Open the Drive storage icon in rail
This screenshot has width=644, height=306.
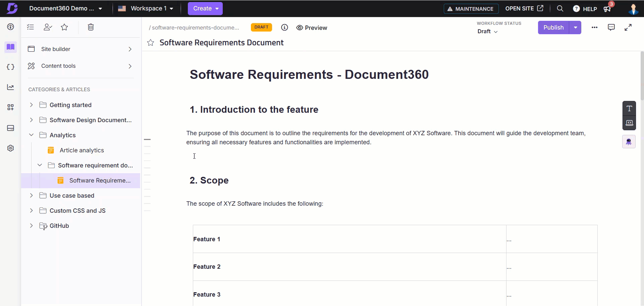(x=10, y=128)
